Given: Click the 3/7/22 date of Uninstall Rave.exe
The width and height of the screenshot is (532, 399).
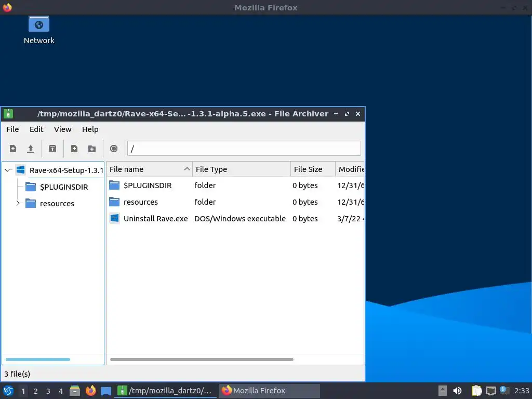Looking at the screenshot, I should (x=350, y=219).
